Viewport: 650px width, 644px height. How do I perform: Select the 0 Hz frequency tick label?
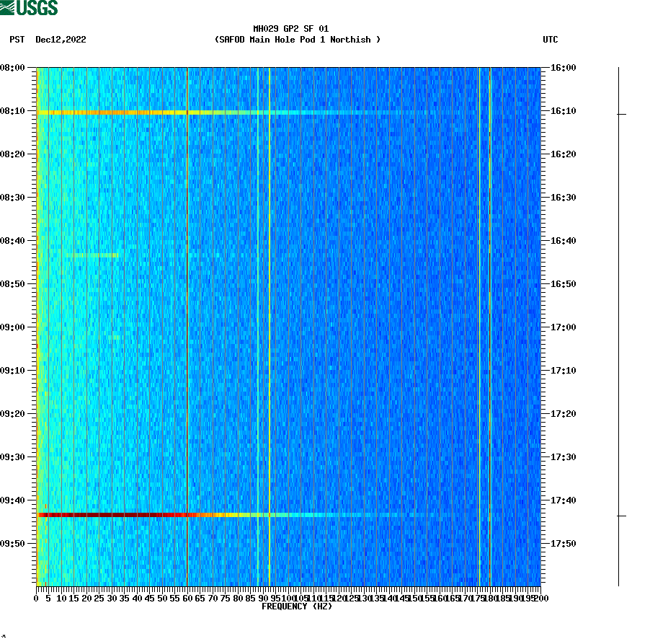pyautogui.click(x=35, y=597)
